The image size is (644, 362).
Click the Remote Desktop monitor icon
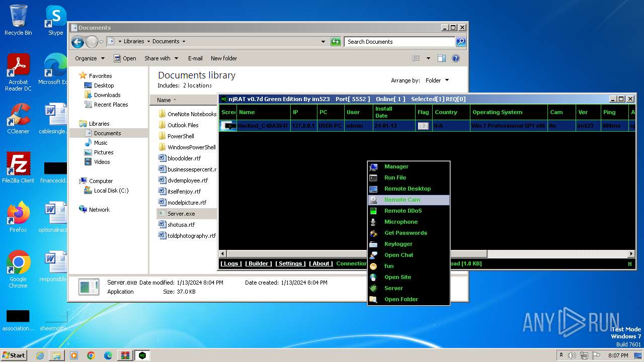[x=373, y=189]
